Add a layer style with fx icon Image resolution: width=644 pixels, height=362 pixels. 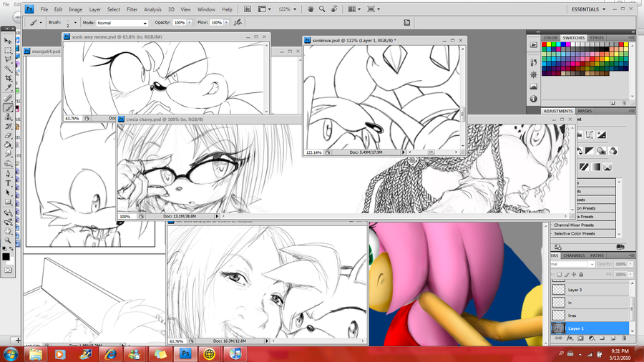(570, 338)
